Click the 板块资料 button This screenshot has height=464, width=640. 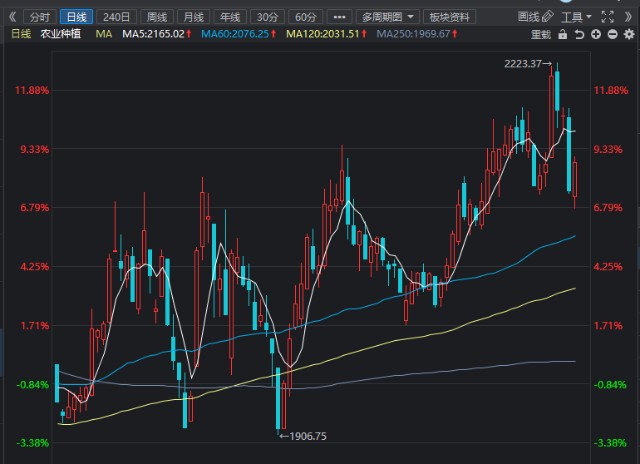[447, 17]
